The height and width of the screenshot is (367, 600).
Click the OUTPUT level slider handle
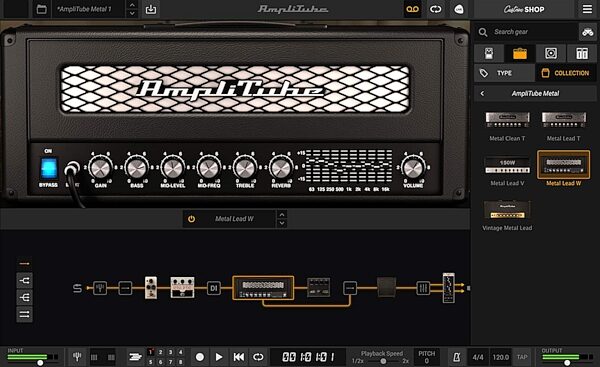[x=567, y=363]
